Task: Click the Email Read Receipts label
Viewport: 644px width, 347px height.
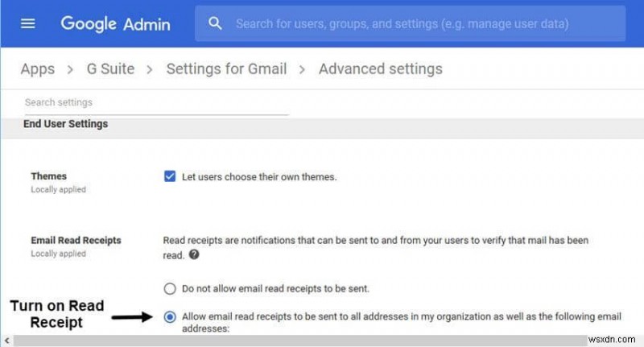Action: (76, 240)
